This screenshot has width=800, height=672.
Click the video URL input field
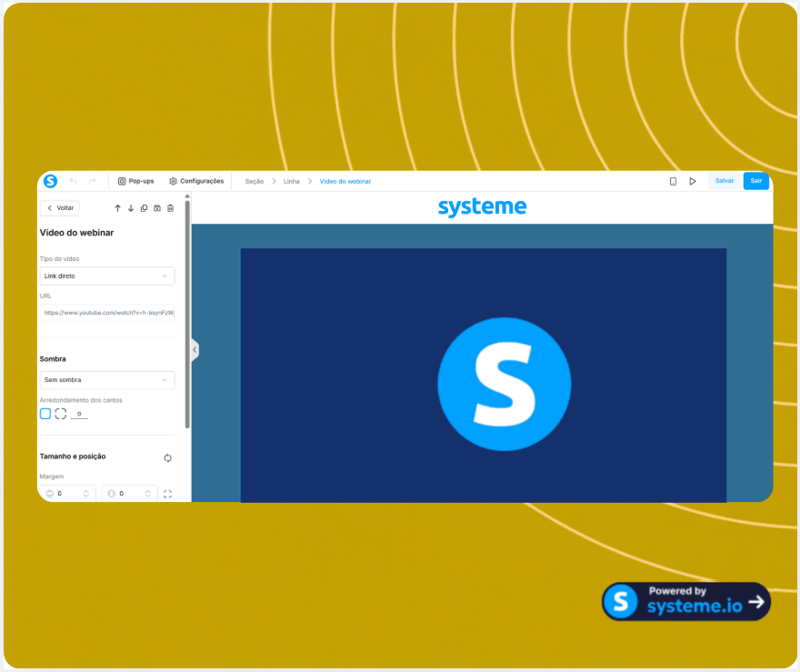(107, 312)
